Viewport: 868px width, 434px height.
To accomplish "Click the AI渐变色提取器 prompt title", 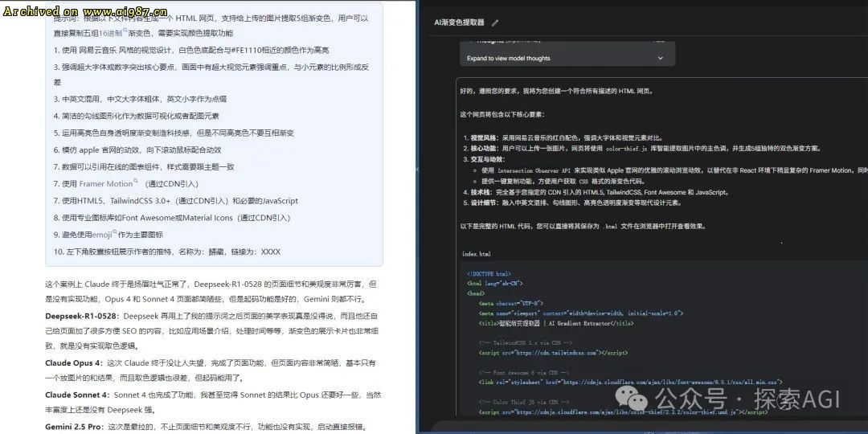I will click(x=459, y=23).
